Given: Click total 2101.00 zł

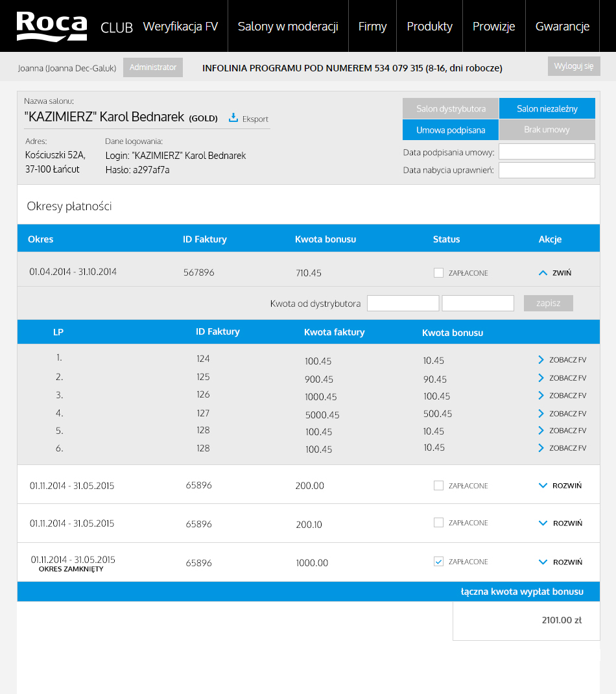Looking at the screenshot, I should [562, 620].
